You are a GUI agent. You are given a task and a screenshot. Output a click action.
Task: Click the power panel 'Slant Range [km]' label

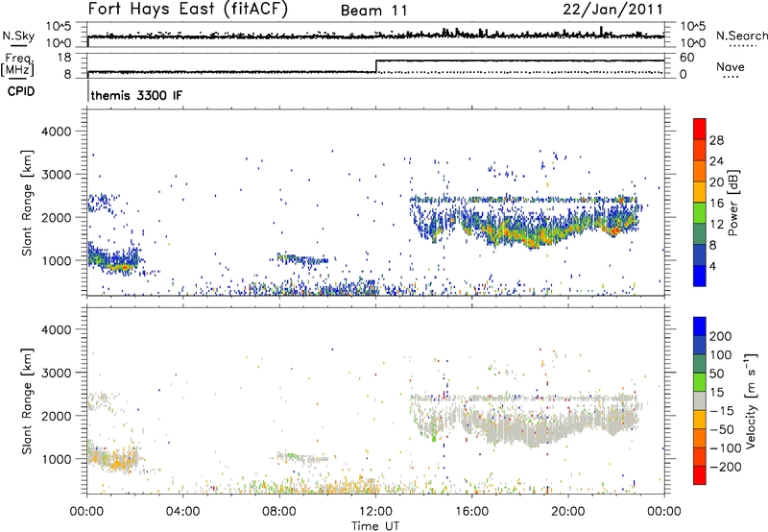27,203
